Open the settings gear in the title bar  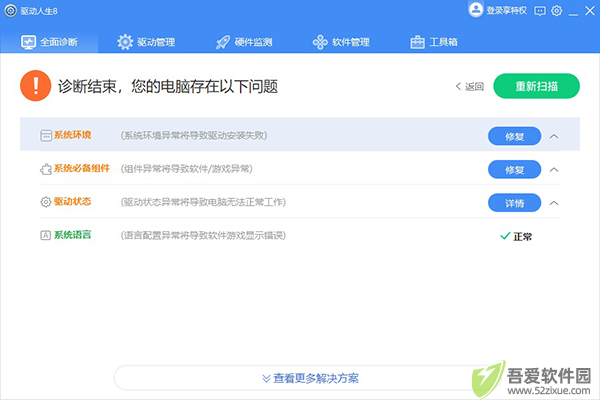(556, 11)
